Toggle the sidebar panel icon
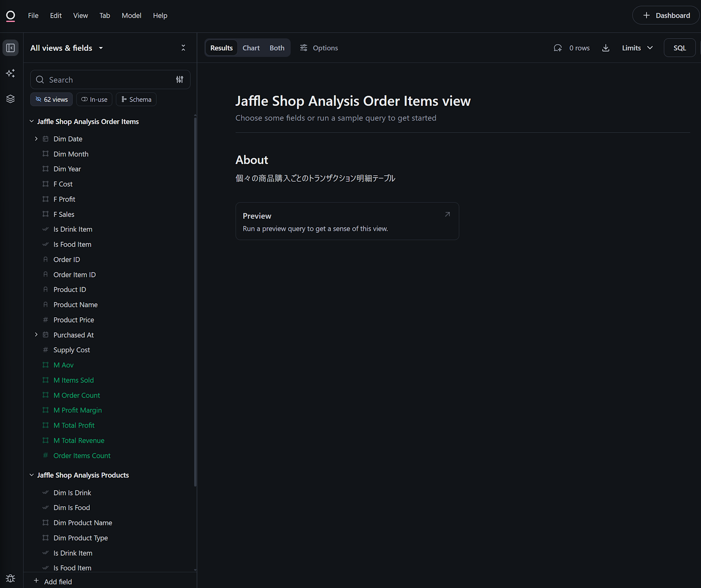The height and width of the screenshot is (588, 701). tap(11, 48)
